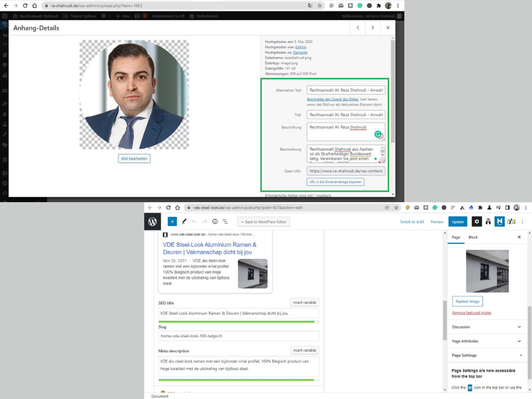Expand the Page Attributes panel
Screen dimensions: 532x399
[x=486, y=341]
